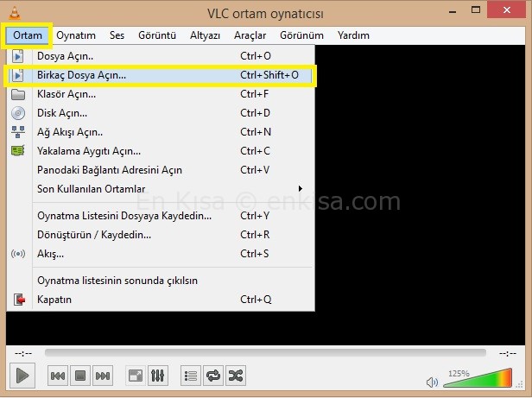Expand Son Kullanılan Ortamlar submenu
Screen dimensions: 532x398
(x=160, y=189)
